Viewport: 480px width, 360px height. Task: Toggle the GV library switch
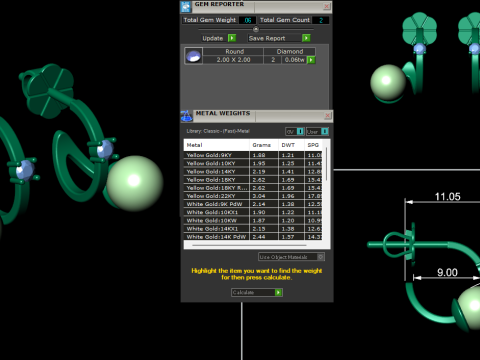[x=300, y=131]
